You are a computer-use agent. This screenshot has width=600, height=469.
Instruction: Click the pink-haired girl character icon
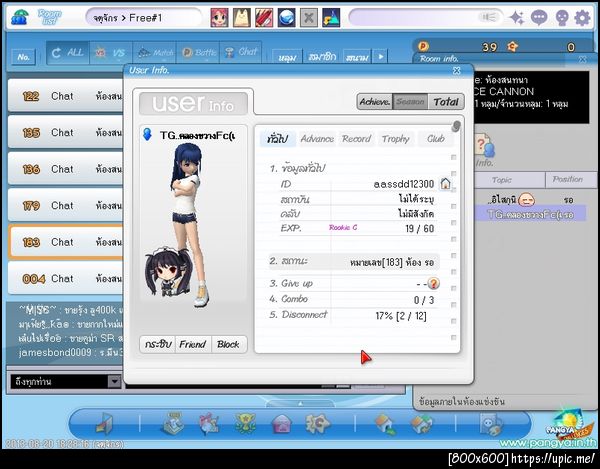tap(219, 18)
